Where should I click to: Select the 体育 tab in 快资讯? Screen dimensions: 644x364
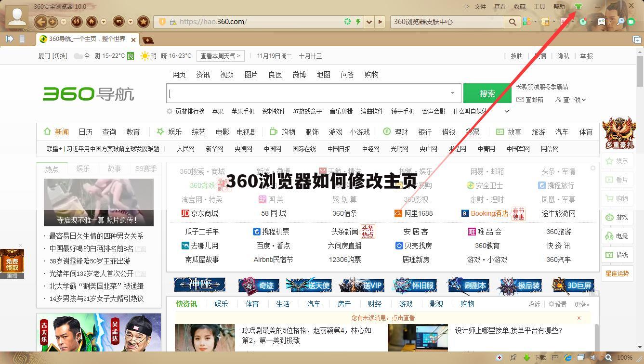252,304
